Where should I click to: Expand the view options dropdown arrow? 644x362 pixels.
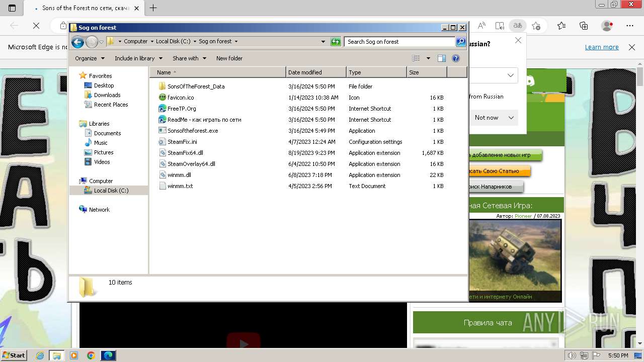(x=428, y=58)
